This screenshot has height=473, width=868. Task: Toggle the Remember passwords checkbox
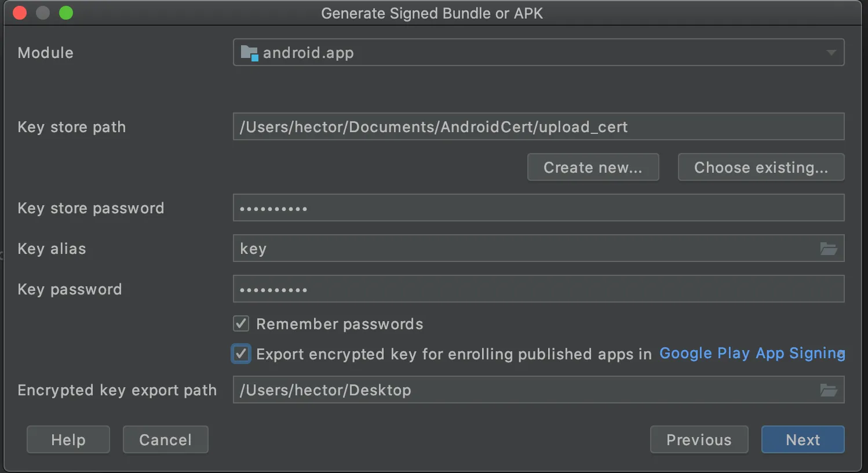[241, 323]
